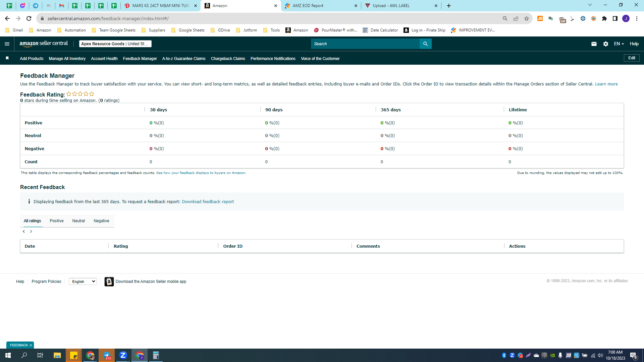Click the Seller Central search input field
644x362 pixels.
point(365,44)
